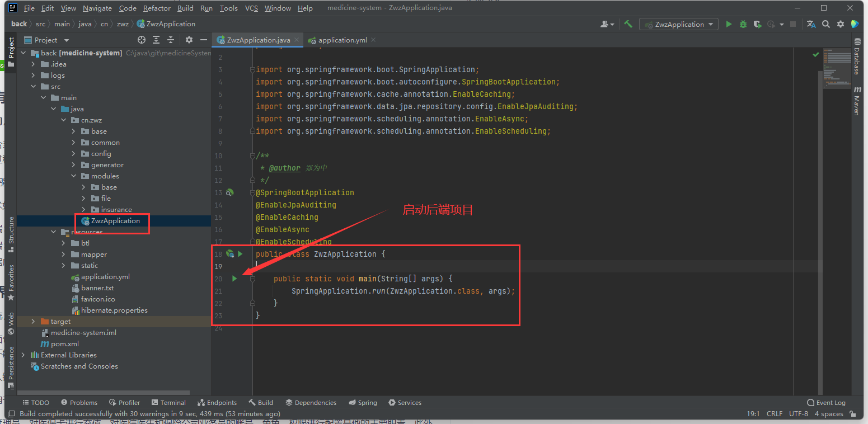Viewport: 868px width, 424px height.
Task: Toggle the Structure tool window
Action: tap(11, 234)
